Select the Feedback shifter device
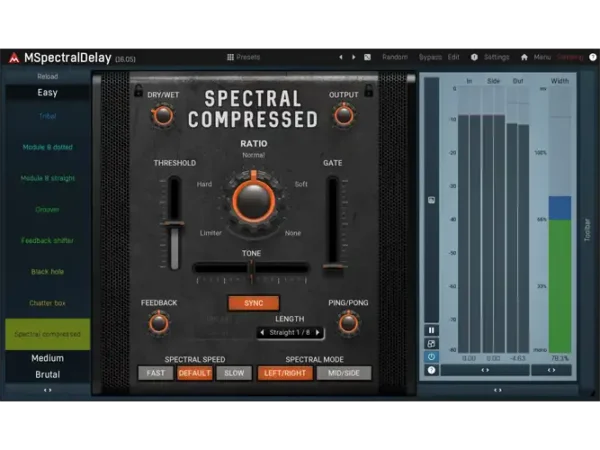Screen dimensions: 600x450 47,241
